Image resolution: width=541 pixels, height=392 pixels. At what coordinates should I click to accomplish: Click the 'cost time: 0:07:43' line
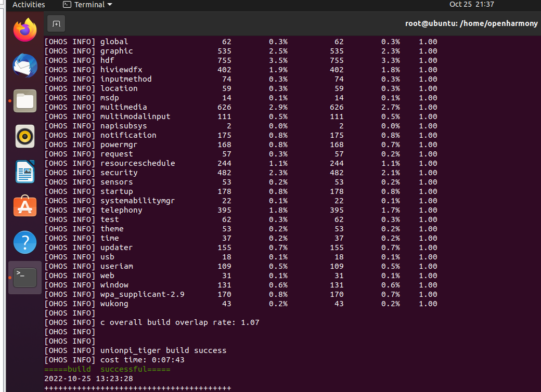point(142,360)
